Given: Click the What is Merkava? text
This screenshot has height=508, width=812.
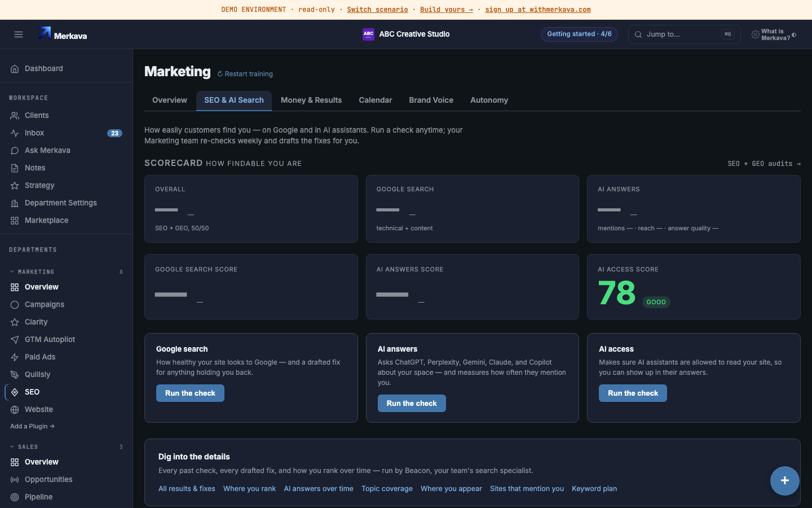Looking at the screenshot, I should (775, 35).
